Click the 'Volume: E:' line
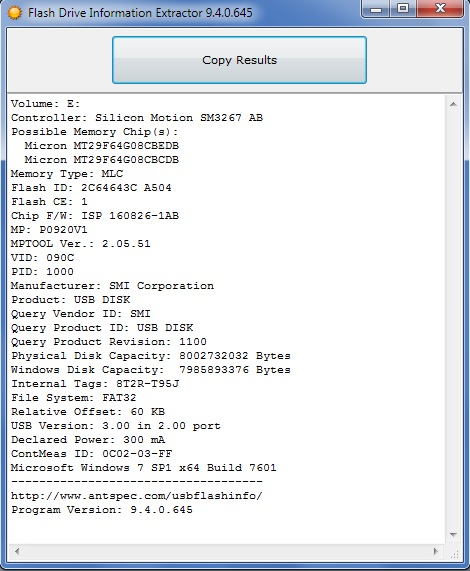Viewport: 470px width, 571px height. 46,104
